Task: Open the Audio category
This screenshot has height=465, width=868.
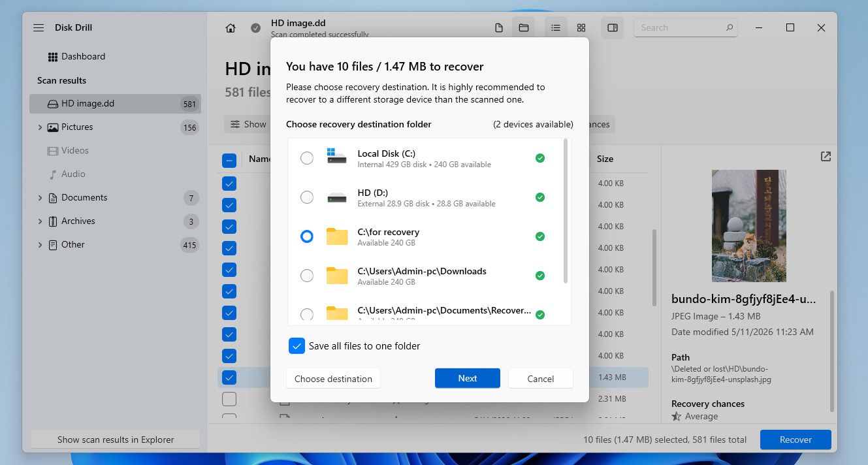Action: pos(73,174)
